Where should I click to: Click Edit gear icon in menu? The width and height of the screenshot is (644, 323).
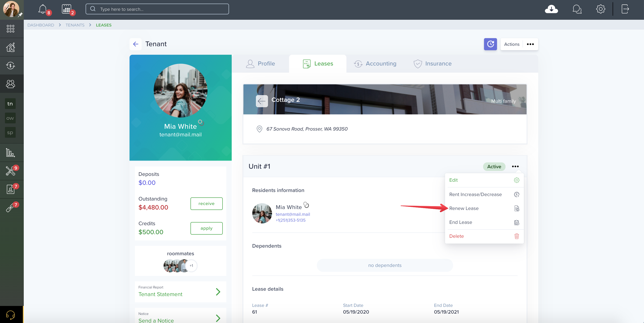click(516, 180)
